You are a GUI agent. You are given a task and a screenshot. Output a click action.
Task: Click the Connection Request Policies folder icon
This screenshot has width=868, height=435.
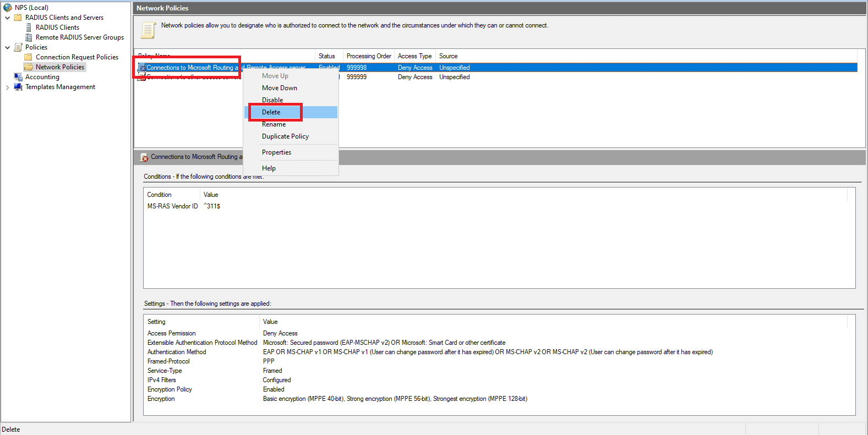click(x=29, y=57)
